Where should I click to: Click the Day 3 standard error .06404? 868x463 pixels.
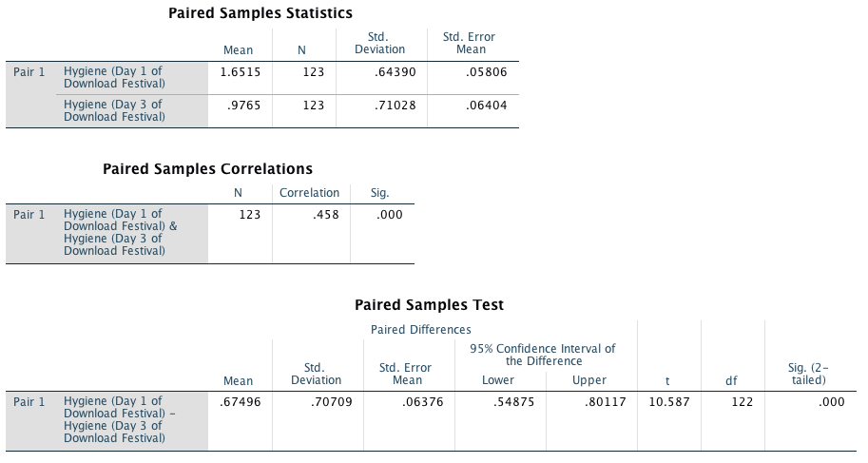(487, 105)
